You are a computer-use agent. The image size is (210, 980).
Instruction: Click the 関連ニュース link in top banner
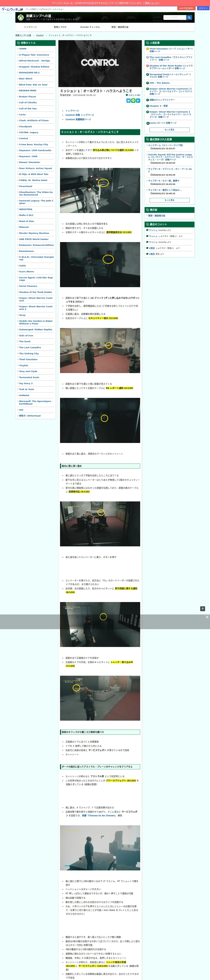151,3
